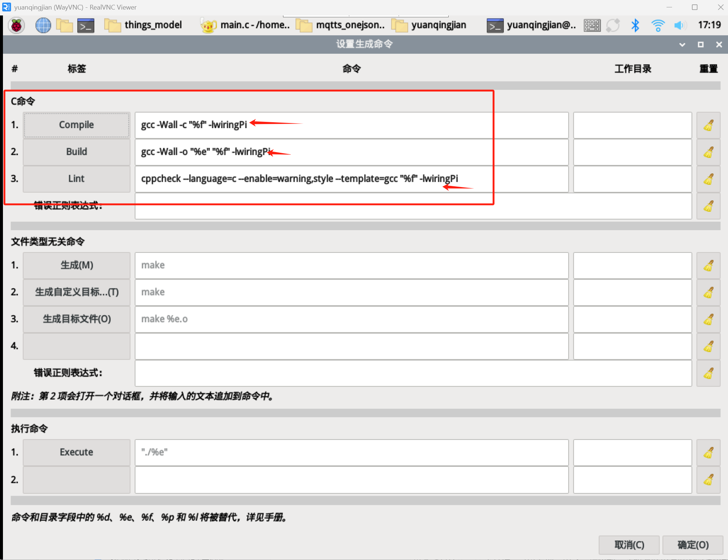Focus the independent commands error regex field
The width and height of the screenshot is (728, 560).
(x=413, y=373)
